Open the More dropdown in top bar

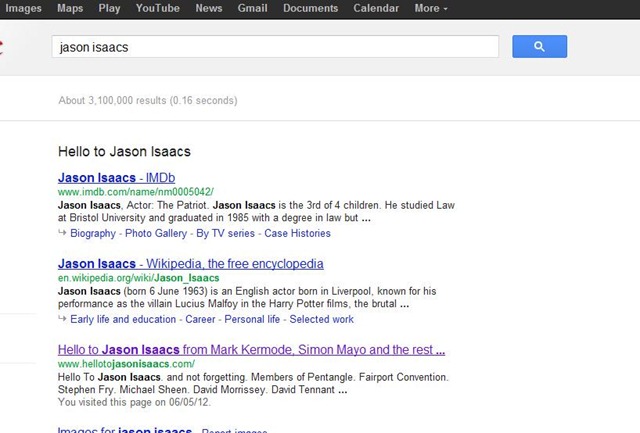tap(430, 8)
